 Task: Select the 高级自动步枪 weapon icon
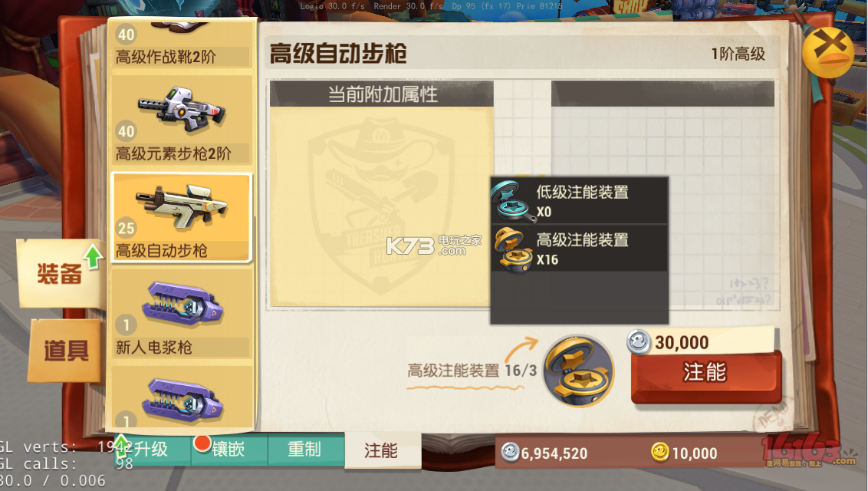182,207
